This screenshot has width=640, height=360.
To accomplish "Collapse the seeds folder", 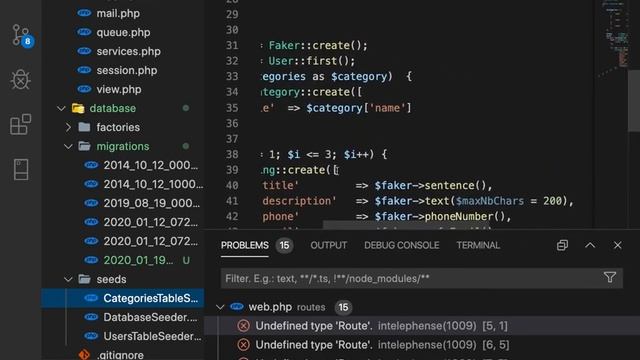I will pos(68,279).
